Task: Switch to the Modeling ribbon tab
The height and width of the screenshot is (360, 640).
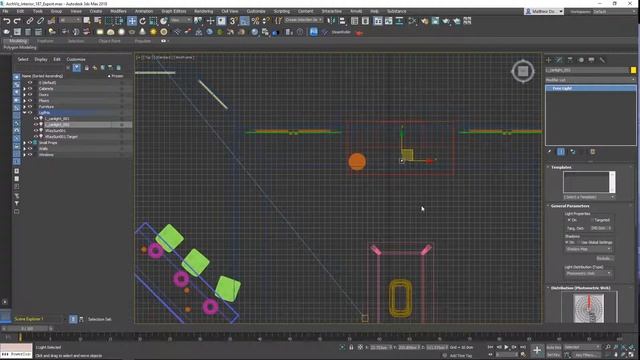Action: pos(18,41)
